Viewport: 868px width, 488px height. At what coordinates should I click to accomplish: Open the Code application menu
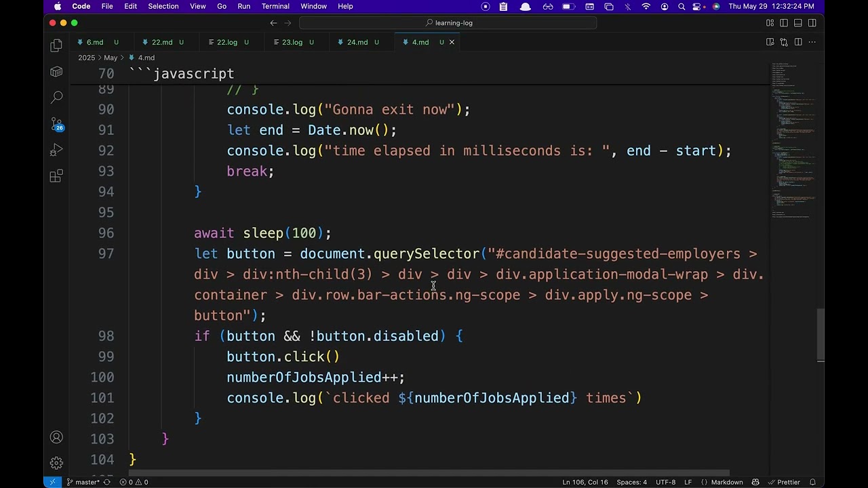81,6
